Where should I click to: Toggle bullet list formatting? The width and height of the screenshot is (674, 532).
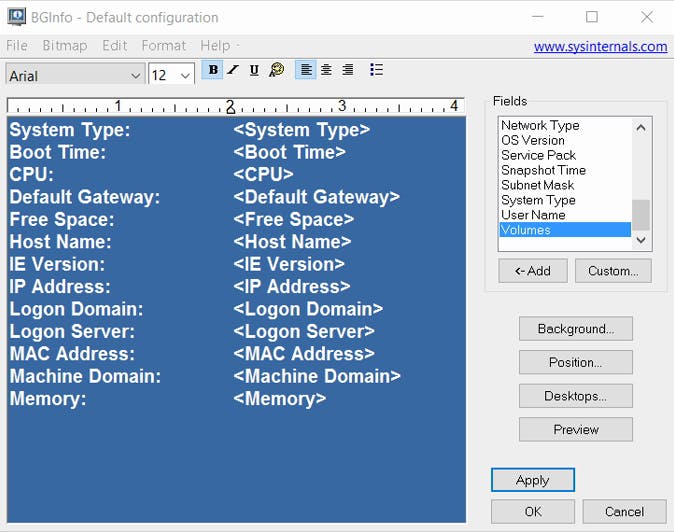tap(376, 70)
